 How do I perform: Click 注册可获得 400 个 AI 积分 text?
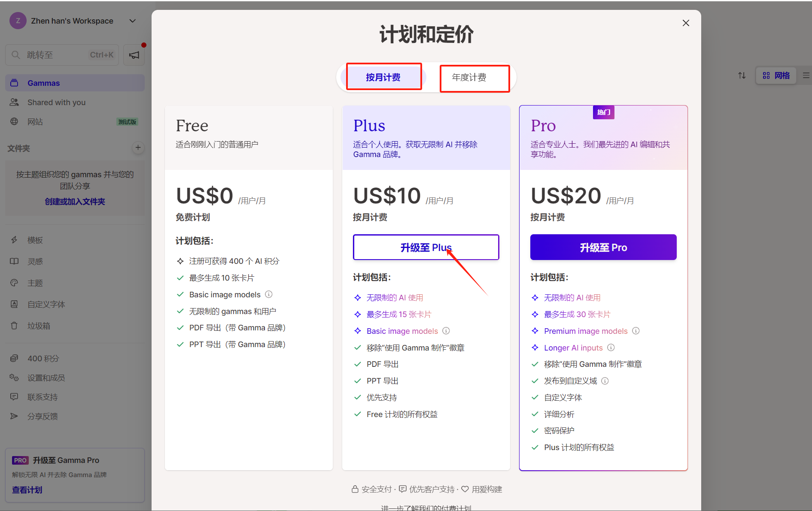(x=234, y=261)
